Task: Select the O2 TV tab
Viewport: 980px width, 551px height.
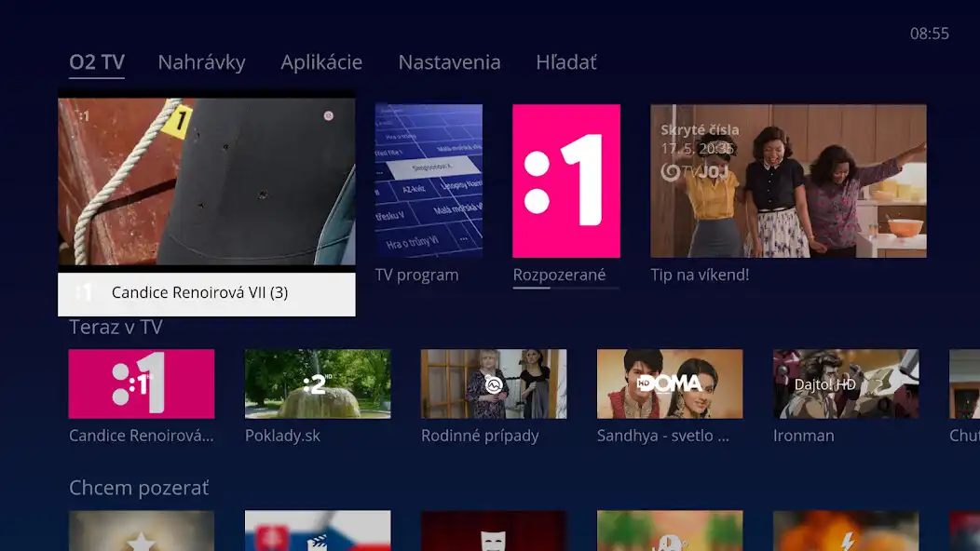Action: (x=97, y=62)
